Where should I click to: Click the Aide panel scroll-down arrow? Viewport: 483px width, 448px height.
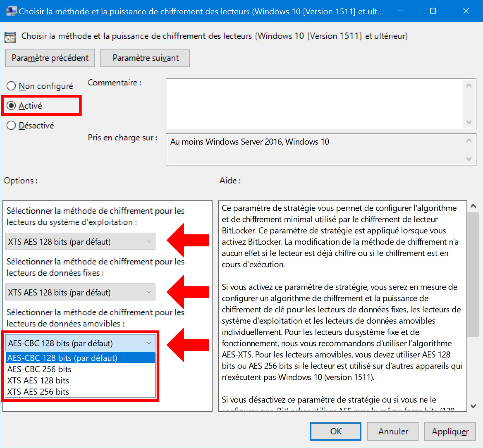click(473, 406)
